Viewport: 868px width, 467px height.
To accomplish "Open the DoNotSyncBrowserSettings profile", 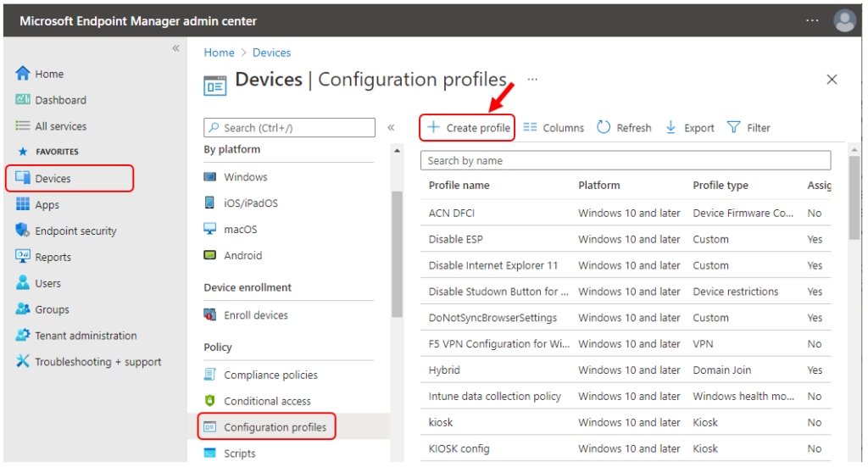I will click(x=492, y=318).
